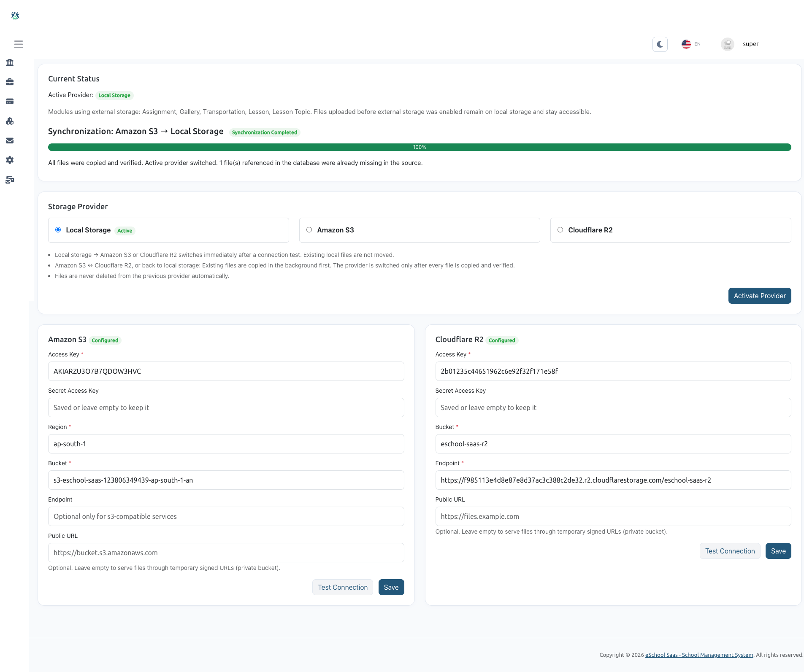Viewport: 804px width, 672px height.
Task: Save the Amazon S3 settings
Action: click(x=391, y=587)
